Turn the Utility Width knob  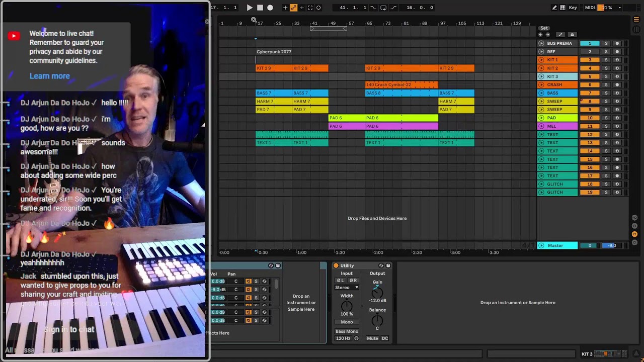click(x=347, y=306)
